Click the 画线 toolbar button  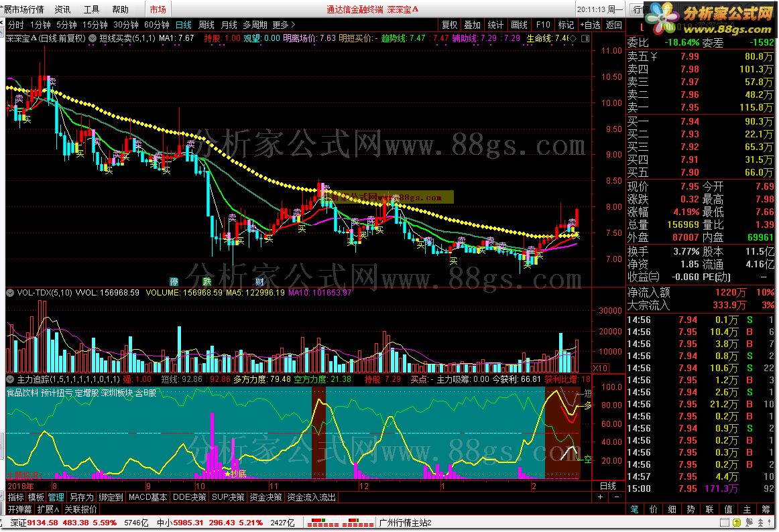pos(519,25)
